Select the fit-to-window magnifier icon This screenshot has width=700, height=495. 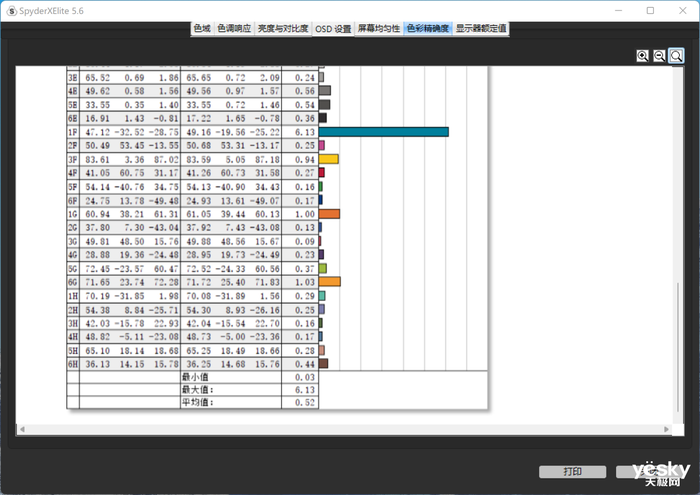pyautogui.click(x=676, y=56)
